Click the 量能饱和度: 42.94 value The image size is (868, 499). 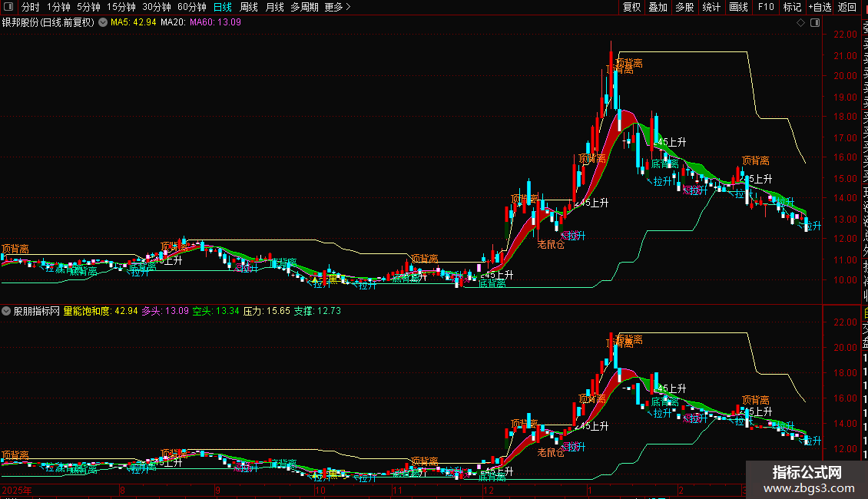(100, 311)
